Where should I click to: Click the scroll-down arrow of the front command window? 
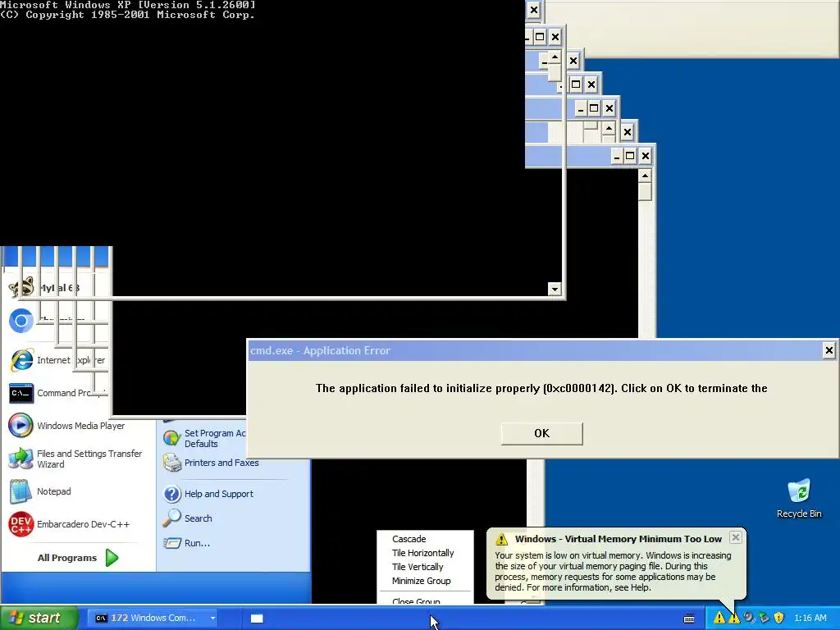[555, 290]
